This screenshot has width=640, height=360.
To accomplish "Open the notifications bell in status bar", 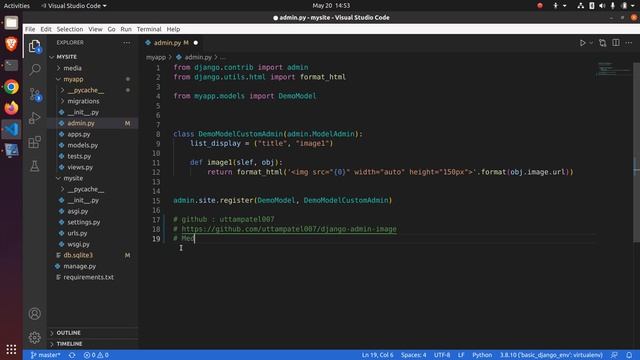I will [629, 355].
